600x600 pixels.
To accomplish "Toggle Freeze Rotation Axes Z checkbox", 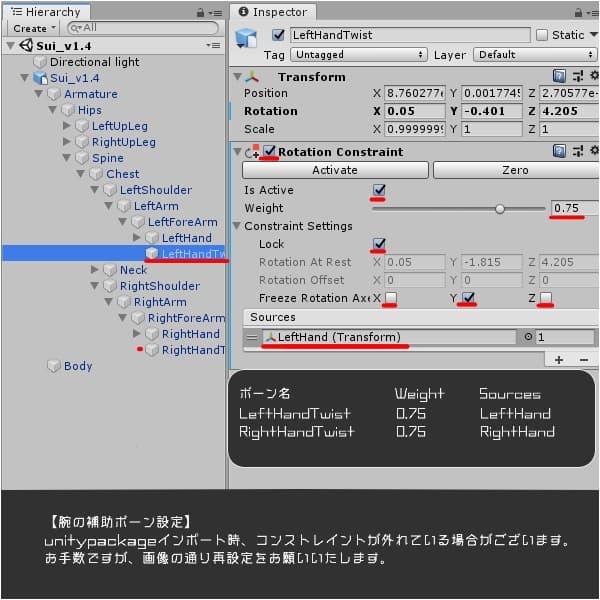I will click(546, 297).
